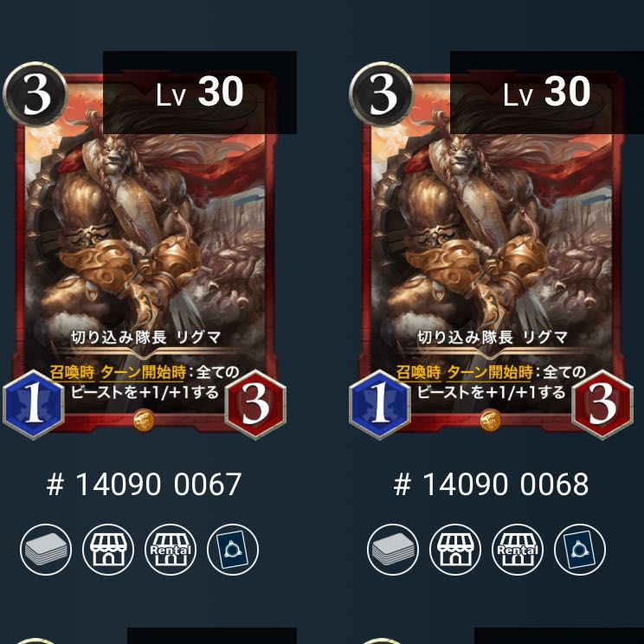Viewport: 644px width, 644px height.
Task: Open the shop icon under card 0068
Action: point(455,550)
